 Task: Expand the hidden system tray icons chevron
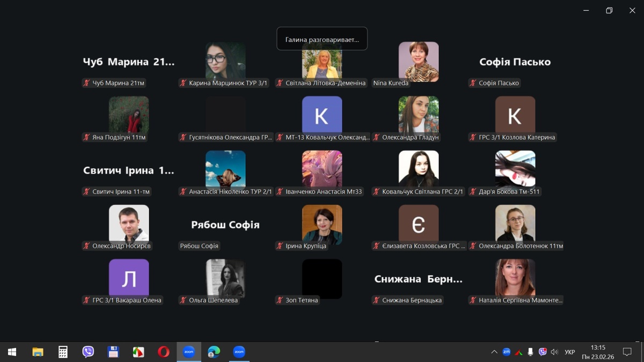(x=494, y=352)
